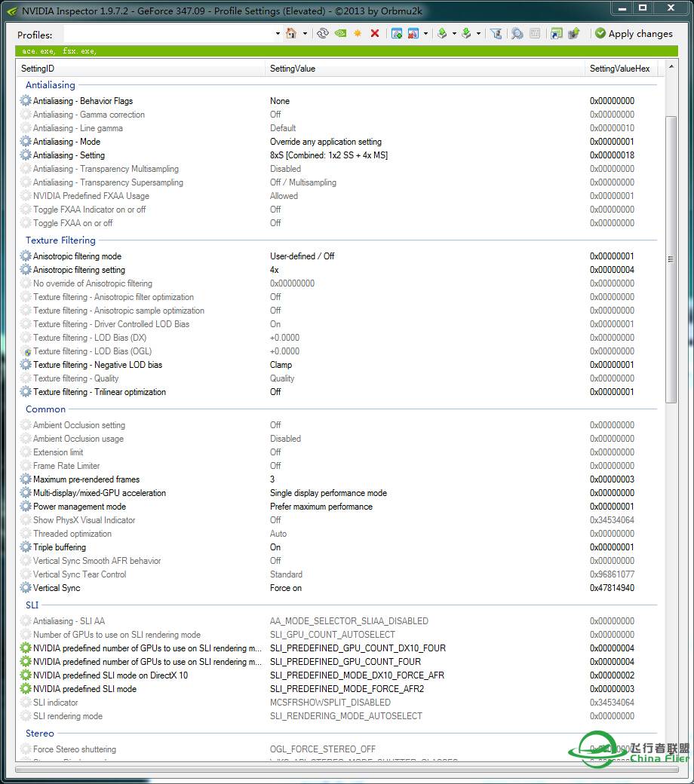Open the dropdown arrow beside the home icon
Screen dimensions: 694x784
click(x=305, y=34)
